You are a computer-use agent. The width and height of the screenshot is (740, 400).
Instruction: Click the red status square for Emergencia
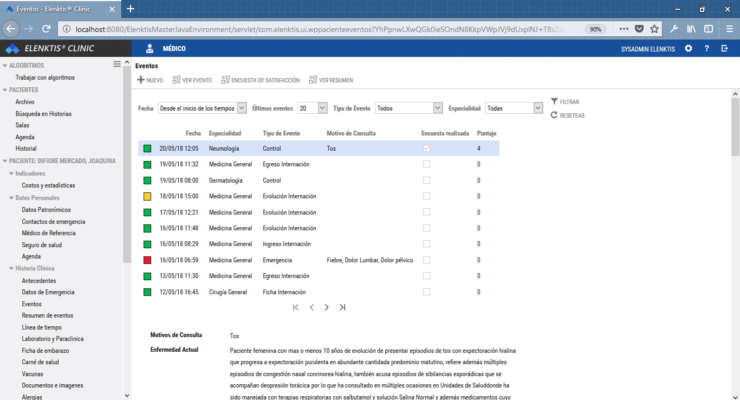coord(147,259)
